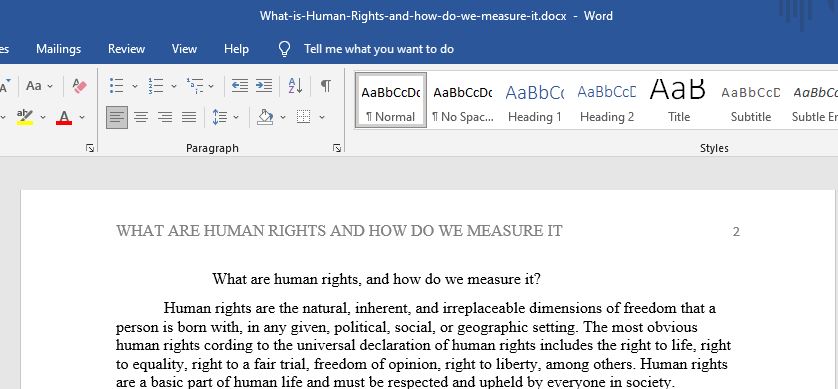Toggle Center alignment
The image size is (838, 389).
coord(141,117)
